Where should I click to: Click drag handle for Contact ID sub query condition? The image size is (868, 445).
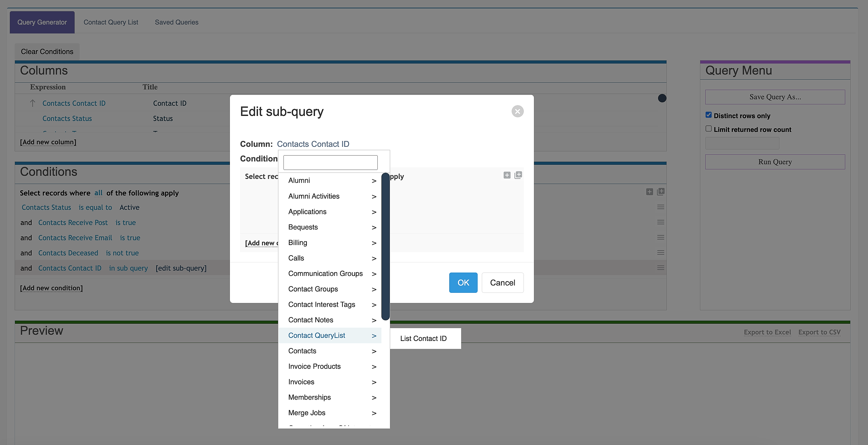click(x=660, y=268)
